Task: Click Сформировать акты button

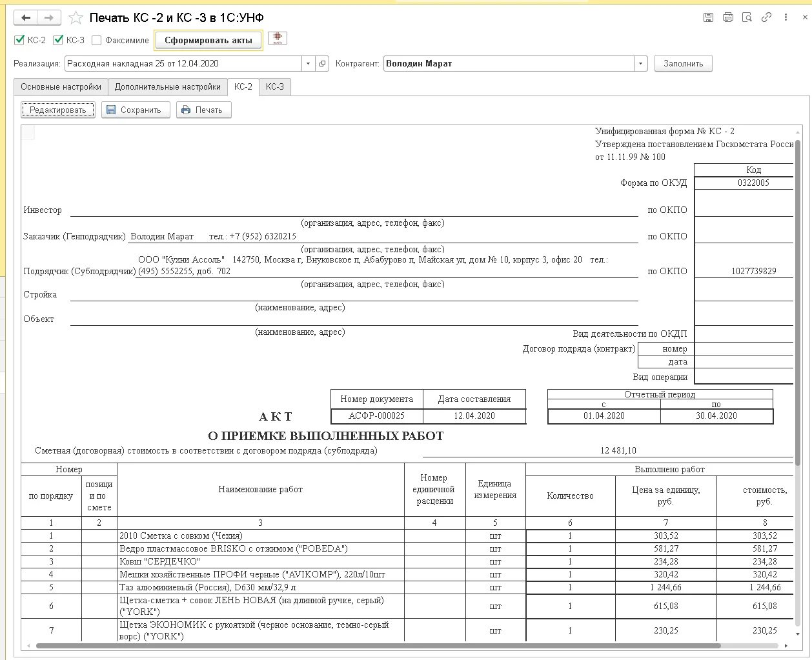Action: pyautogui.click(x=208, y=40)
